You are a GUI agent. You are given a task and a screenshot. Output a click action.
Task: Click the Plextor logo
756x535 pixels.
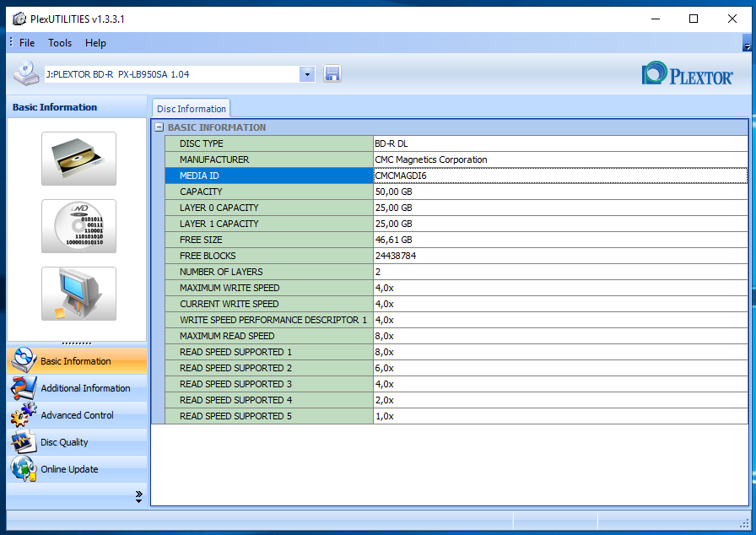tap(687, 73)
